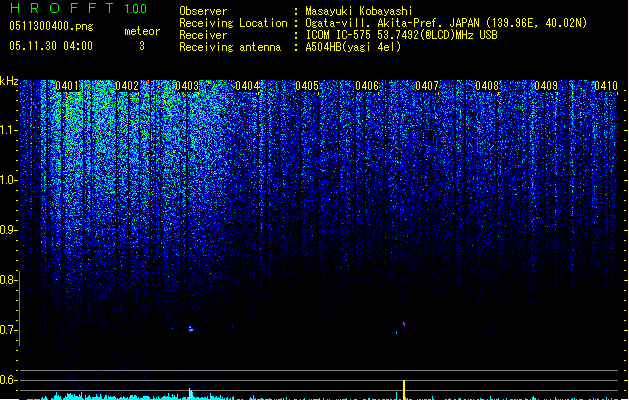Click the meteor count label

click(142, 31)
